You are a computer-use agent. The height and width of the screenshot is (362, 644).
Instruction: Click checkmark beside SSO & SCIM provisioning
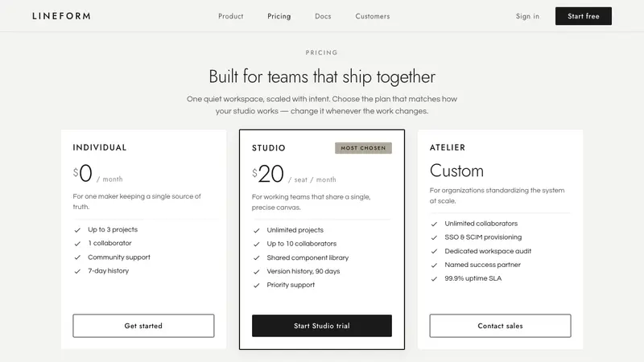click(x=434, y=237)
